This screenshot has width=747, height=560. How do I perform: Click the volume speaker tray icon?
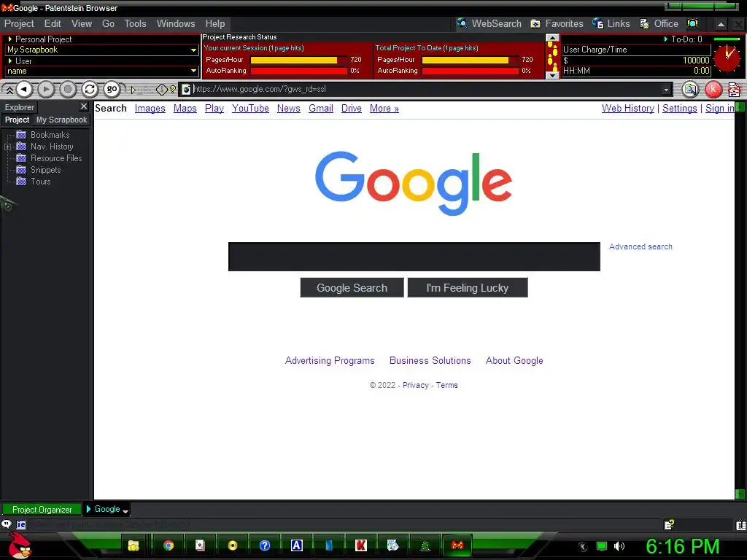[619, 546]
